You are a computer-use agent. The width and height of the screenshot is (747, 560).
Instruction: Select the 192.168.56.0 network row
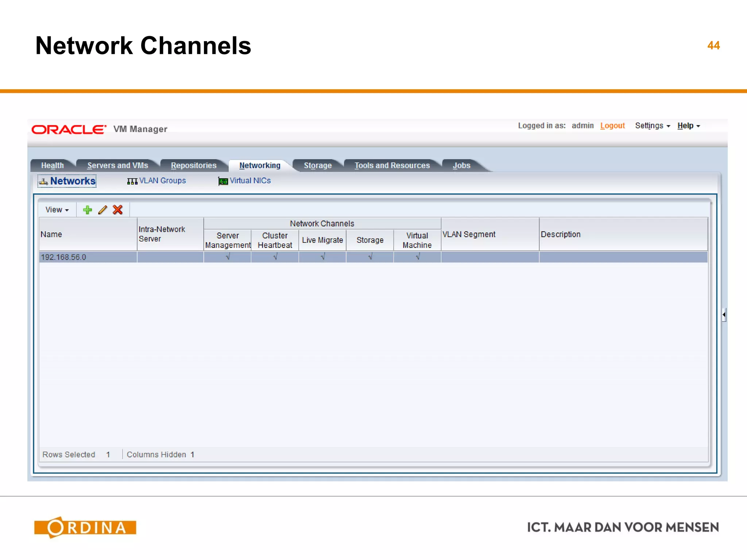tap(373, 257)
